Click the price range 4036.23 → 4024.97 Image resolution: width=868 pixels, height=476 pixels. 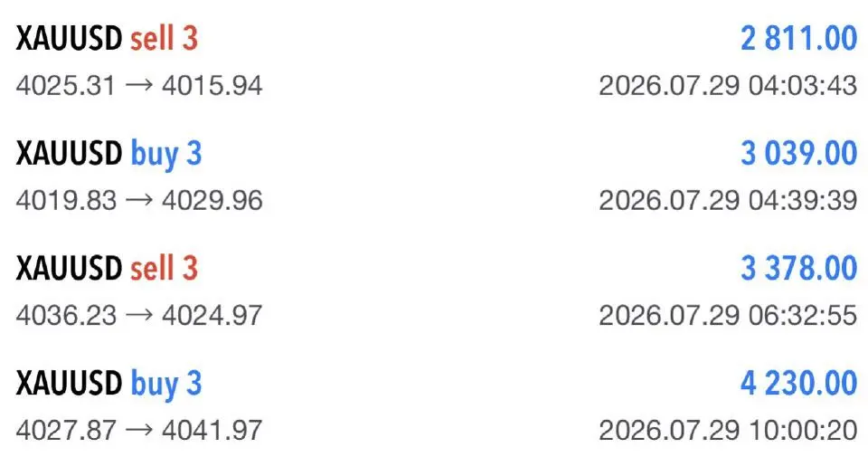139,315
